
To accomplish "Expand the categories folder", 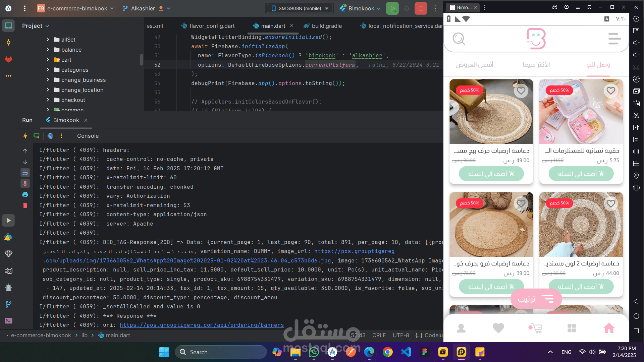I will click(x=48, y=70).
